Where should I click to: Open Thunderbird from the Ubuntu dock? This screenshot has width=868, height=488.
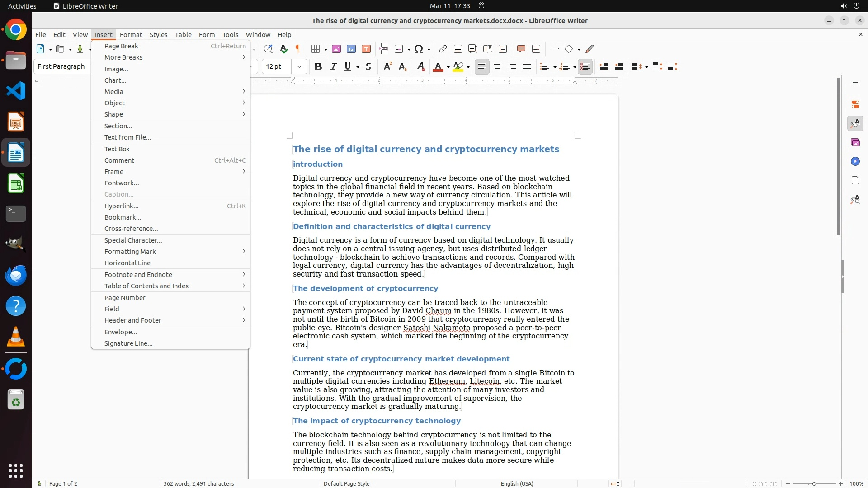coord(16,275)
